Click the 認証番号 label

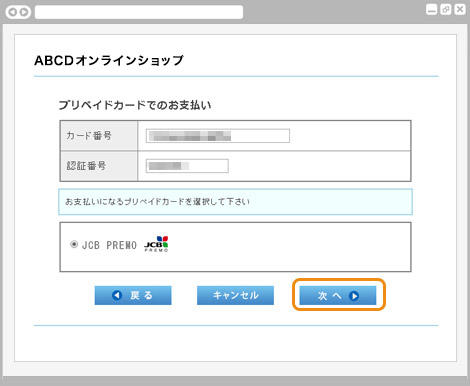tap(86, 166)
